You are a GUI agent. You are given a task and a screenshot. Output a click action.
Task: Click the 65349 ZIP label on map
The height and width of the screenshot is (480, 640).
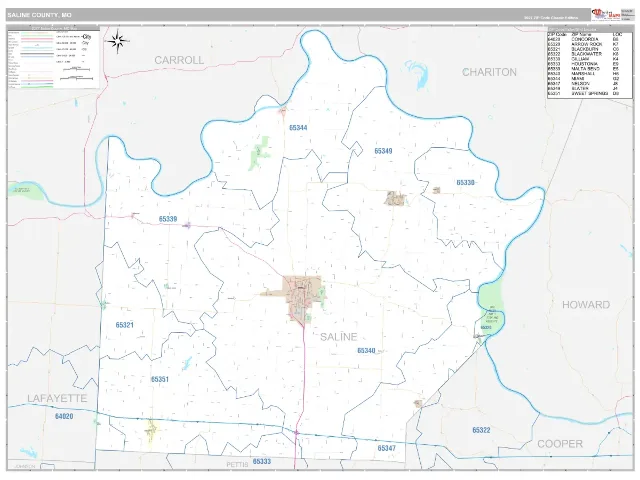point(383,151)
